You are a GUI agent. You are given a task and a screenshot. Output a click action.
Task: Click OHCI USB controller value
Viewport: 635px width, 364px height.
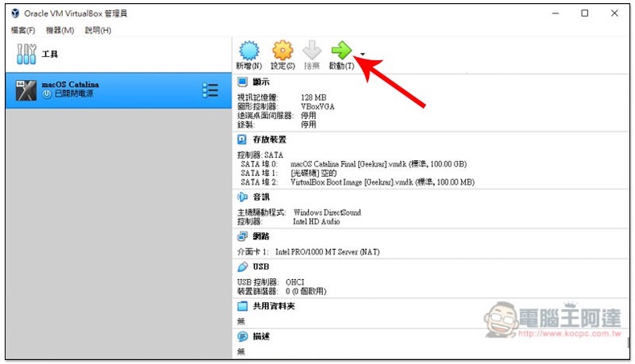tap(294, 282)
